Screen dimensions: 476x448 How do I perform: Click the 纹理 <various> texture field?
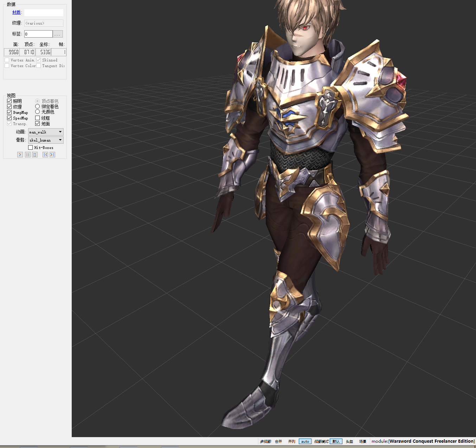(44, 23)
